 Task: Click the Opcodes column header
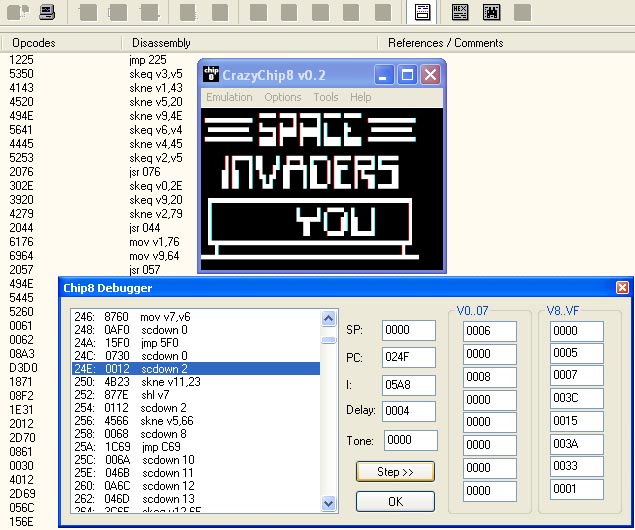34,43
